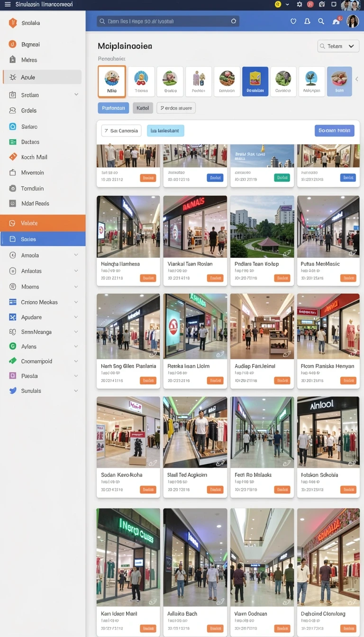Viewport: 364px width, 637px height.
Task: Click the Tomdurin sidebar icon
Action: [x=13, y=188]
